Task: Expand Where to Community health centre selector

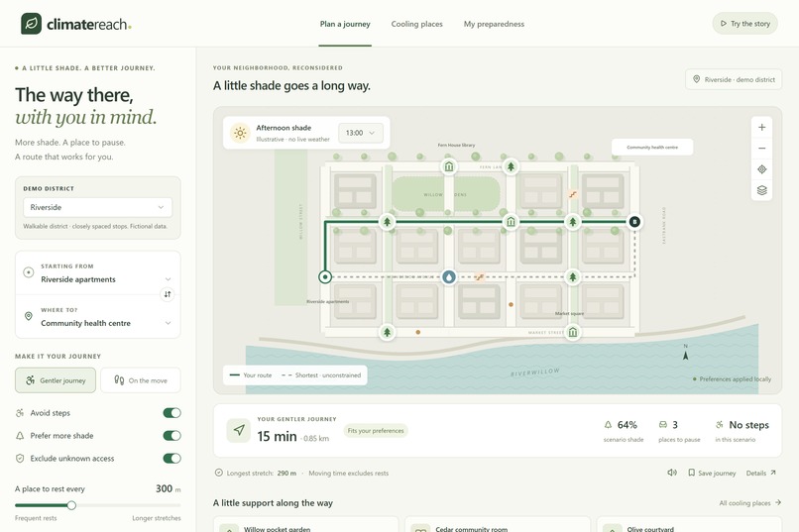Action: coord(98,317)
